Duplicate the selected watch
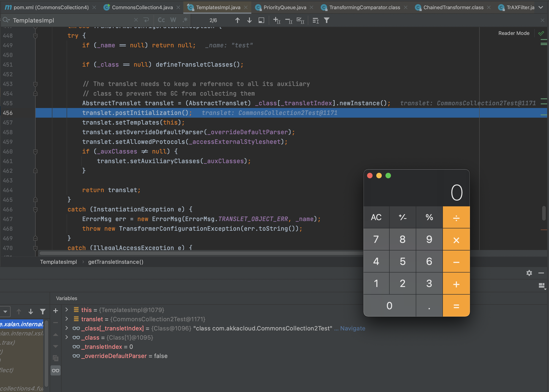Image resolution: width=549 pixels, height=392 pixels. click(56, 358)
